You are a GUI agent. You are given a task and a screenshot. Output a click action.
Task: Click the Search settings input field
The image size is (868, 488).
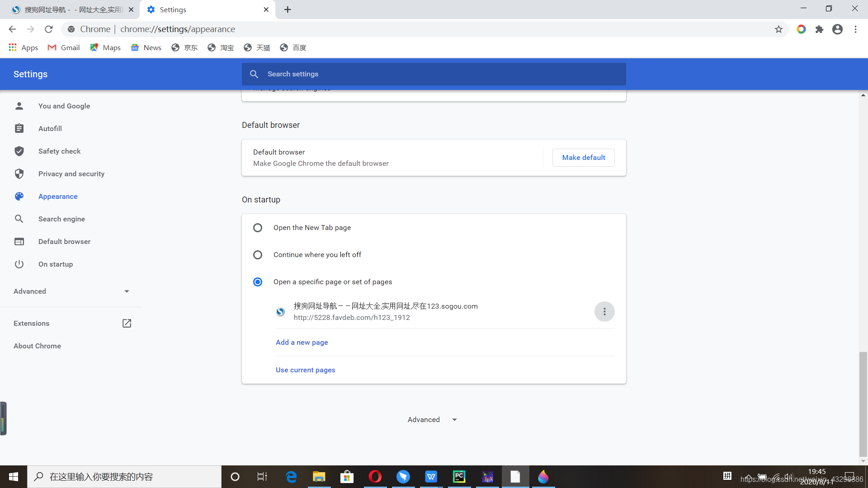pyautogui.click(x=434, y=73)
